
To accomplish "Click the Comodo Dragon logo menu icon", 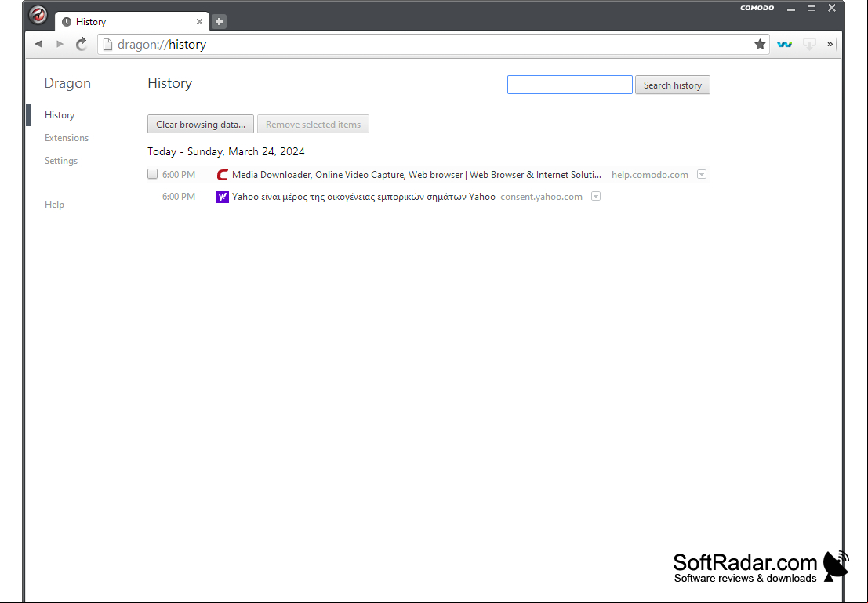I will (38, 14).
